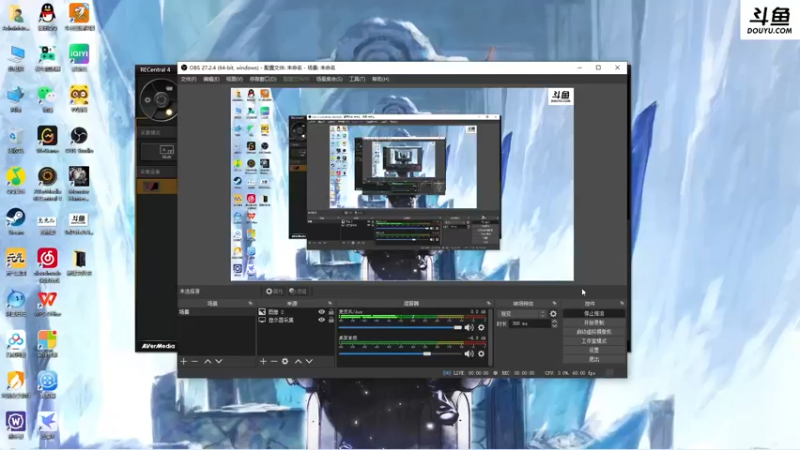Open the Edit menu in OBS

(x=211, y=79)
